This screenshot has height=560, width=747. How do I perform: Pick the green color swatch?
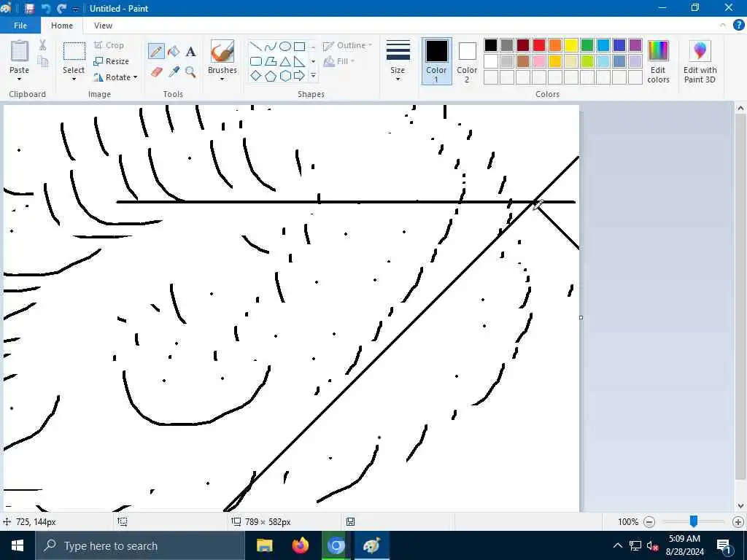click(x=587, y=45)
